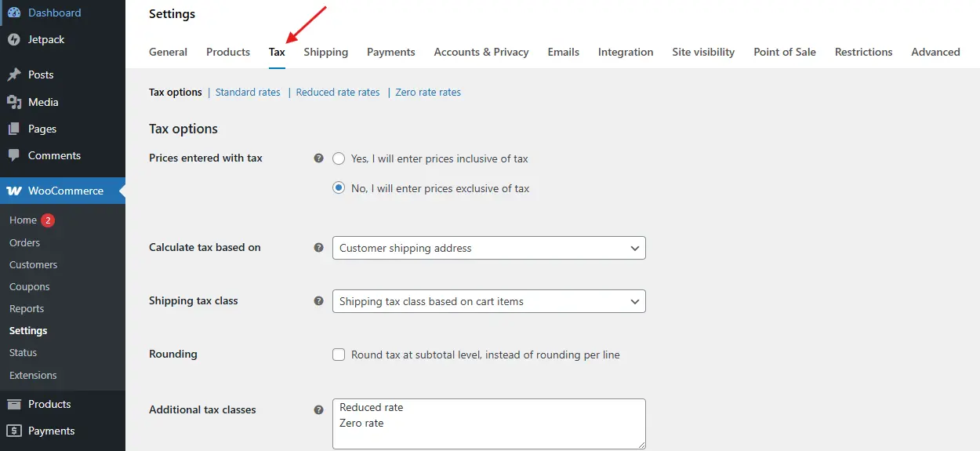Click the WooCommerce logo icon
980x451 pixels.
click(14, 191)
